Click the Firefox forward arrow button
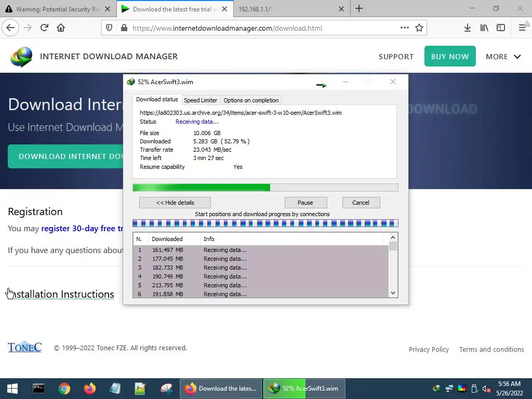Viewport: 532px width, 399px height. [x=28, y=28]
